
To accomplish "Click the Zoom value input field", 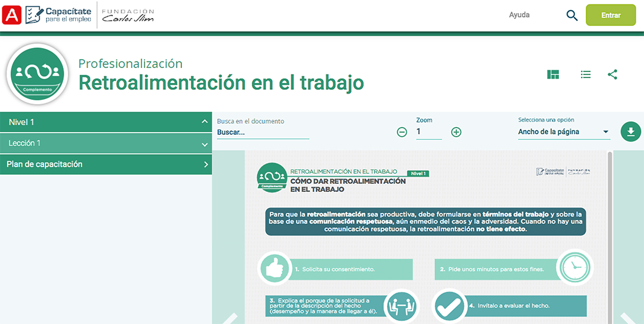I will click(x=428, y=132).
